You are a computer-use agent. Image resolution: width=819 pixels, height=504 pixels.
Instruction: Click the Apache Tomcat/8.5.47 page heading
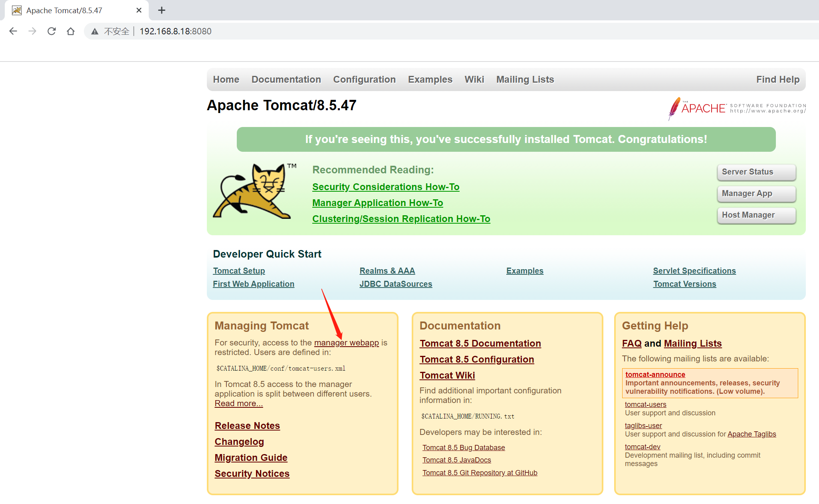click(282, 105)
